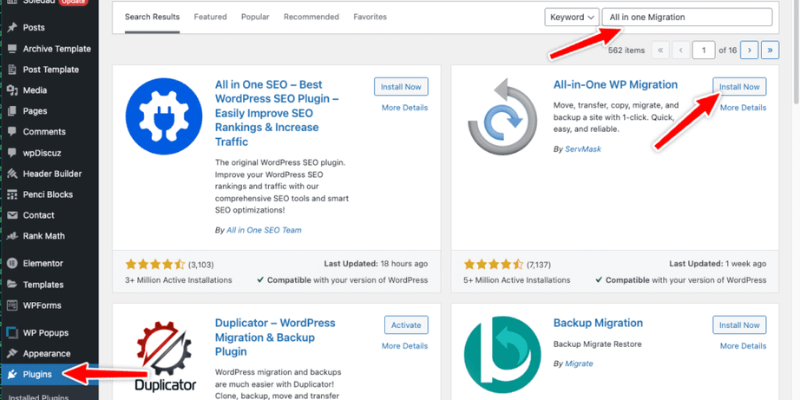800x400 pixels.
Task: Click the Comments speech bubble icon
Action: point(13,132)
